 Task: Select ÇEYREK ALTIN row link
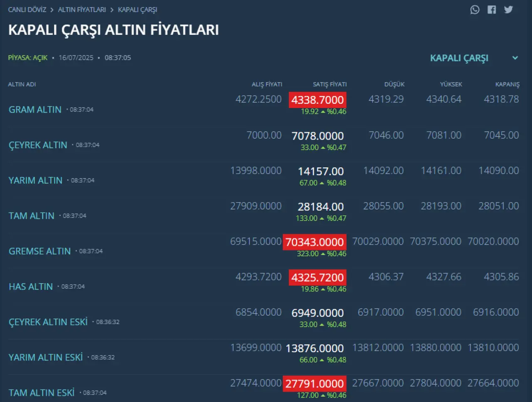pyautogui.click(x=38, y=145)
